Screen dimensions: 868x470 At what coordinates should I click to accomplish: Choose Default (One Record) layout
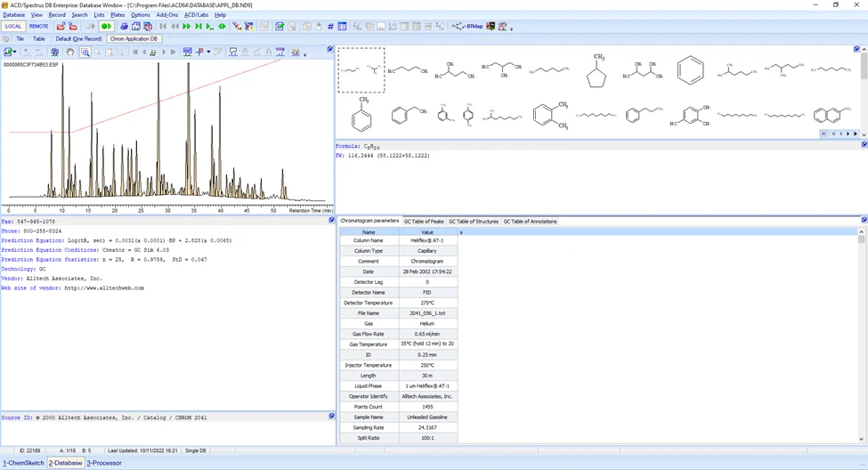pos(78,39)
